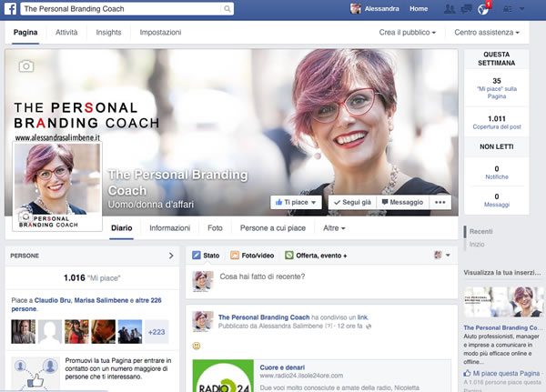Open the notifications globe icon
Viewport: 546px width, 392px height.
pos(483,9)
